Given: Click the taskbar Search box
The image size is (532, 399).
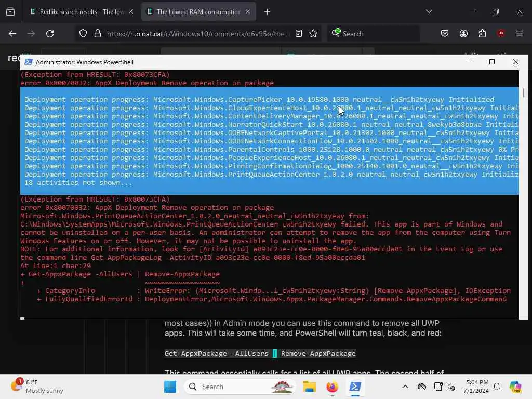Looking at the screenshot, I should coord(240,387).
